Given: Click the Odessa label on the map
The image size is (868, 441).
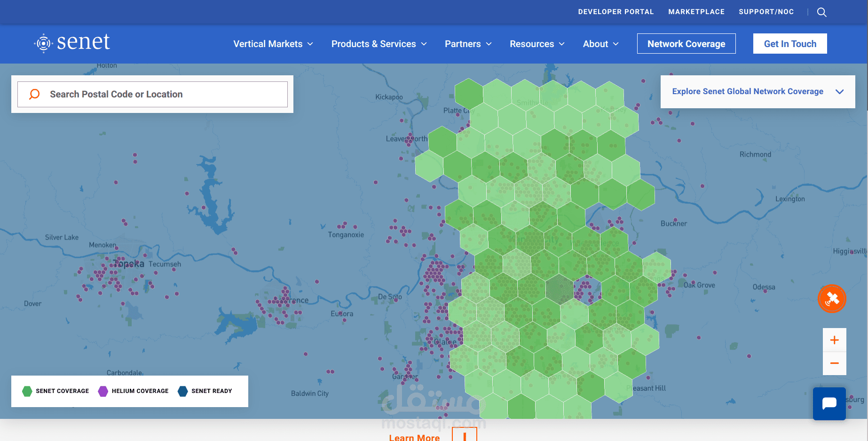Looking at the screenshot, I should 764,287.
